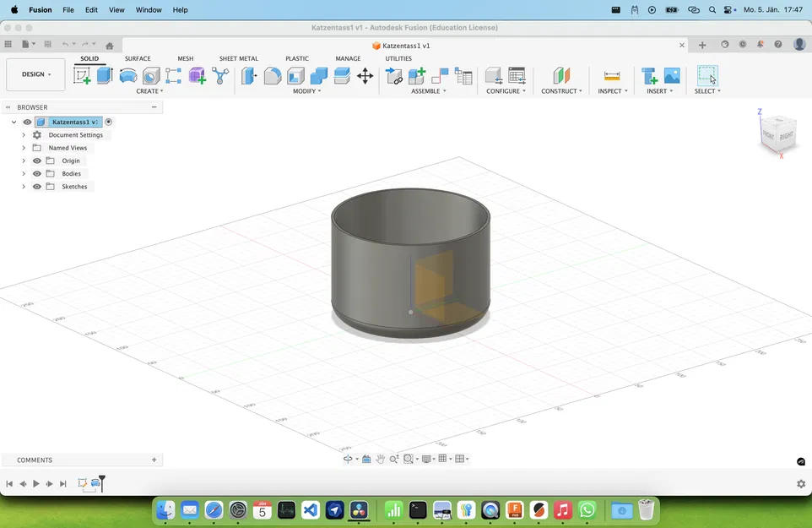Click the Pan hand tool in navigation bar

(x=381, y=459)
